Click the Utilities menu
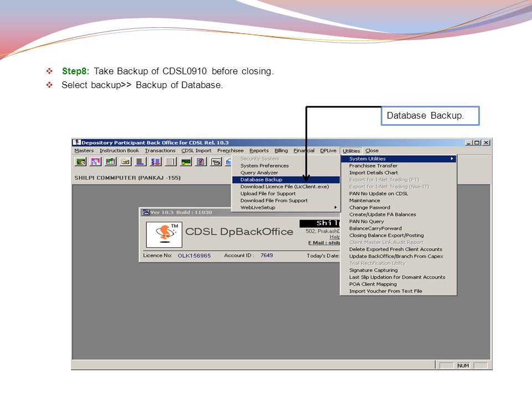 click(351, 151)
